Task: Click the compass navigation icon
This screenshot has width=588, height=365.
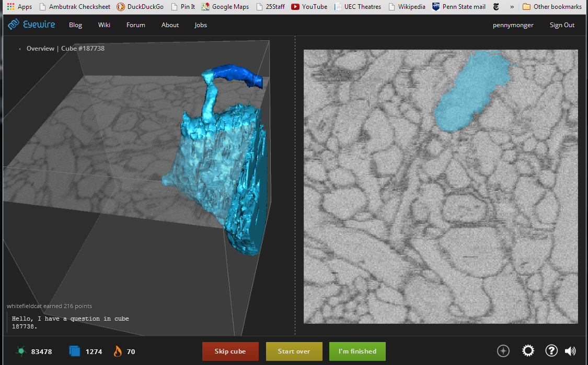Action: point(503,351)
